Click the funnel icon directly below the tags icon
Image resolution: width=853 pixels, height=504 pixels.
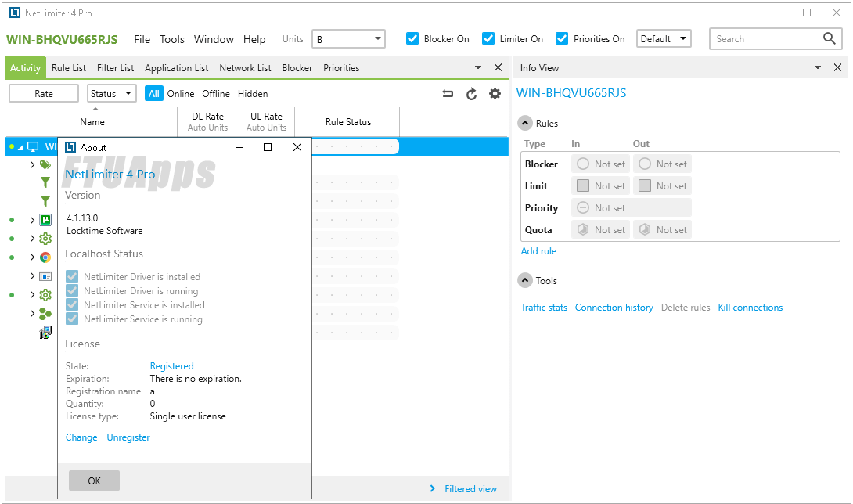point(45,182)
